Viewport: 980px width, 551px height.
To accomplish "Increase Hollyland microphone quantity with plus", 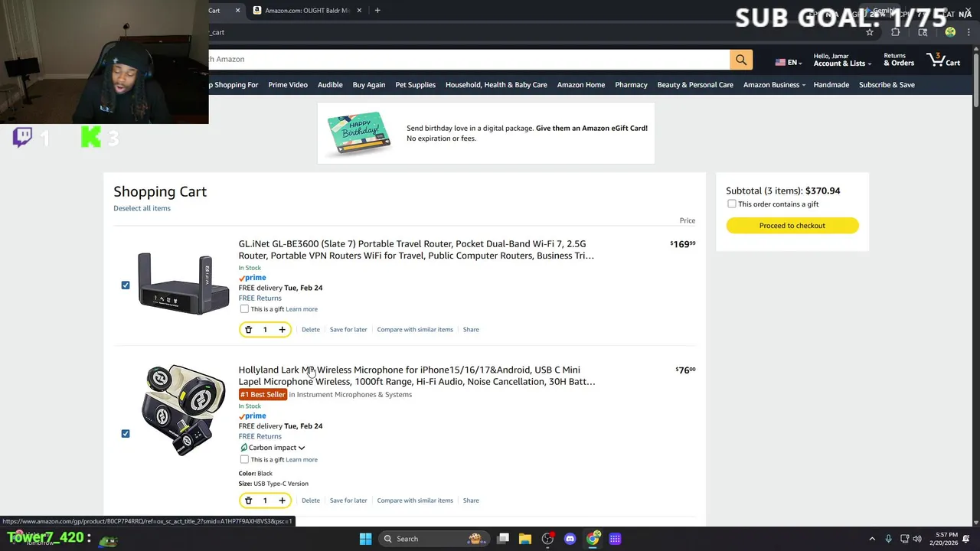I will point(282,500).
